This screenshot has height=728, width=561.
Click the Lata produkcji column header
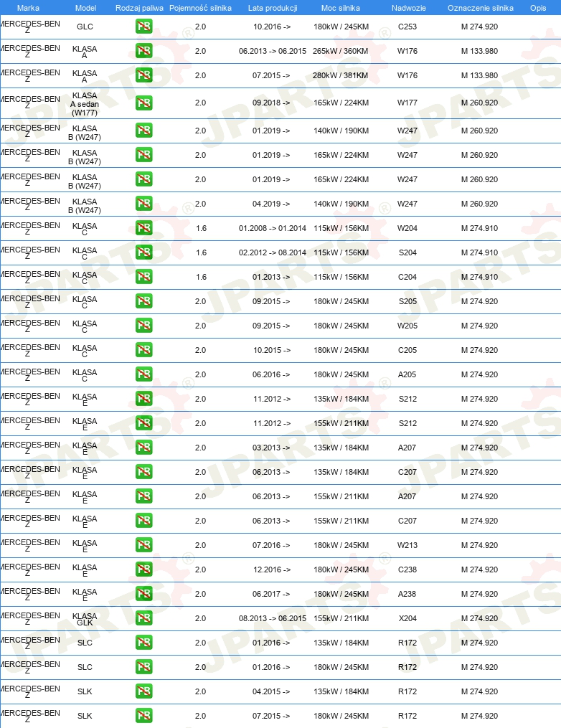[273, 8]
